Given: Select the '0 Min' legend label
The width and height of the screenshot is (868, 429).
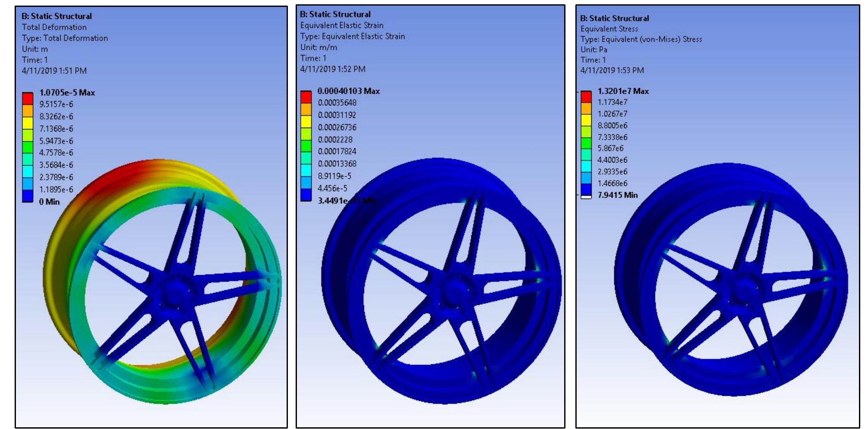Looking at the screenshot, I should coord(49,202).
